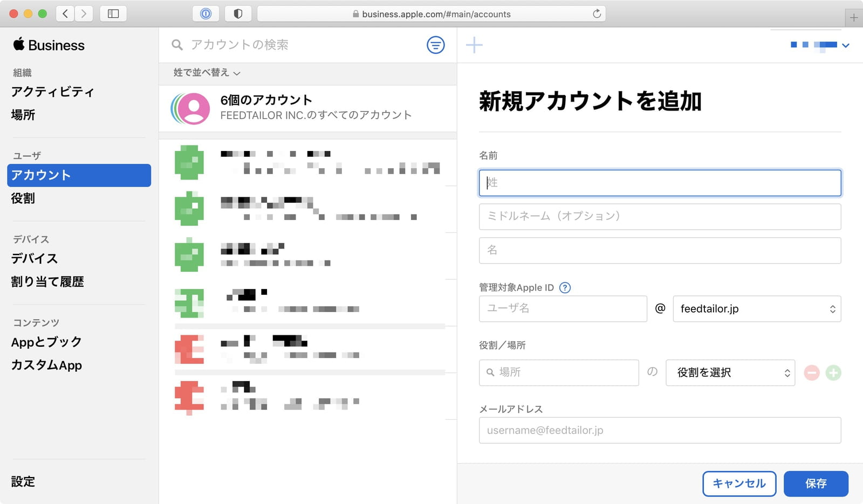Toggle Safari sidebar button
The height and width of the screenshot is (504, 863).
[113, 13]
